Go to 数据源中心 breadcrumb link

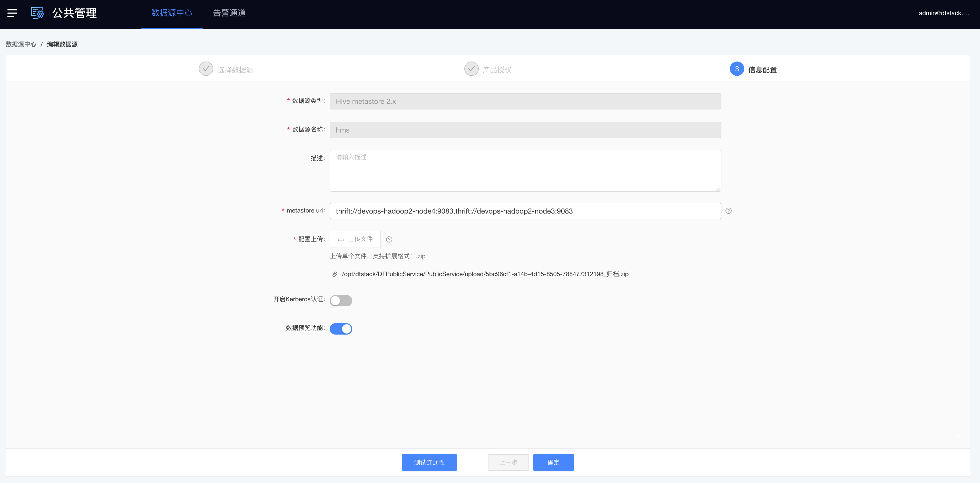tap(21, 44)
